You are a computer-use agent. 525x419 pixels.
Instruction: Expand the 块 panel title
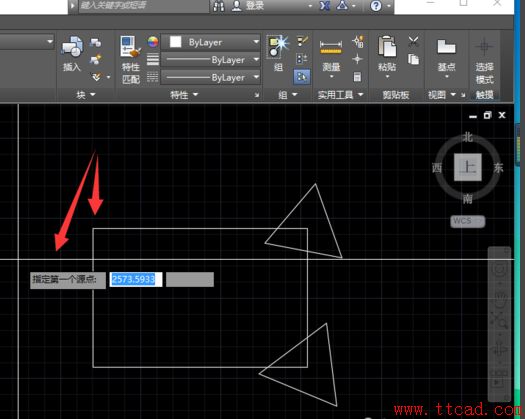click(86, 95)
